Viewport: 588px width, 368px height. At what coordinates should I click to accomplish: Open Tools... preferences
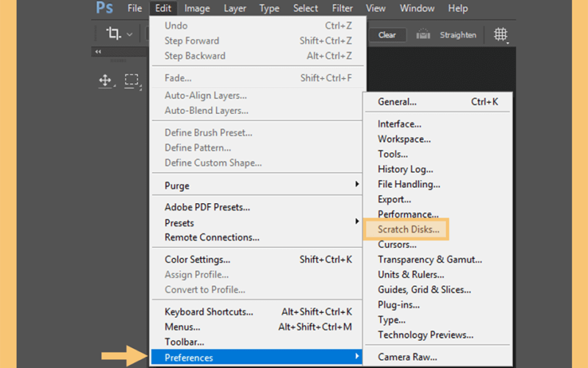(437, 154)
